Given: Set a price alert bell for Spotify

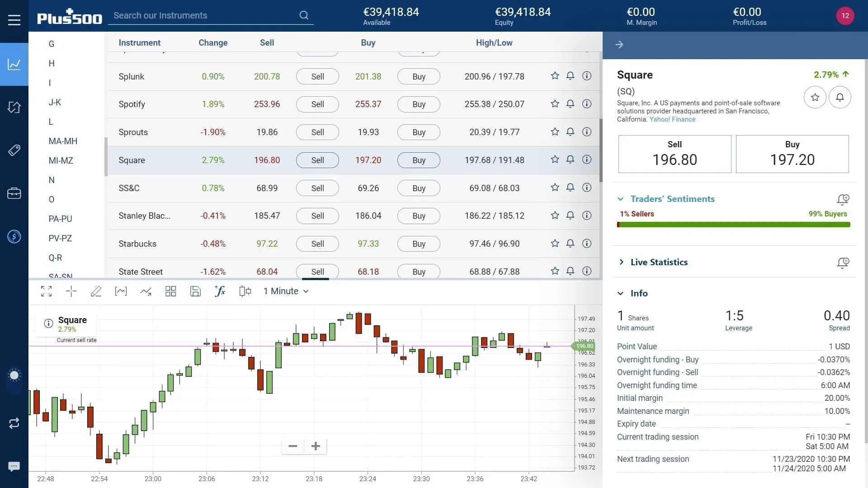Looking at the screenshot, I should coord(571,104).
